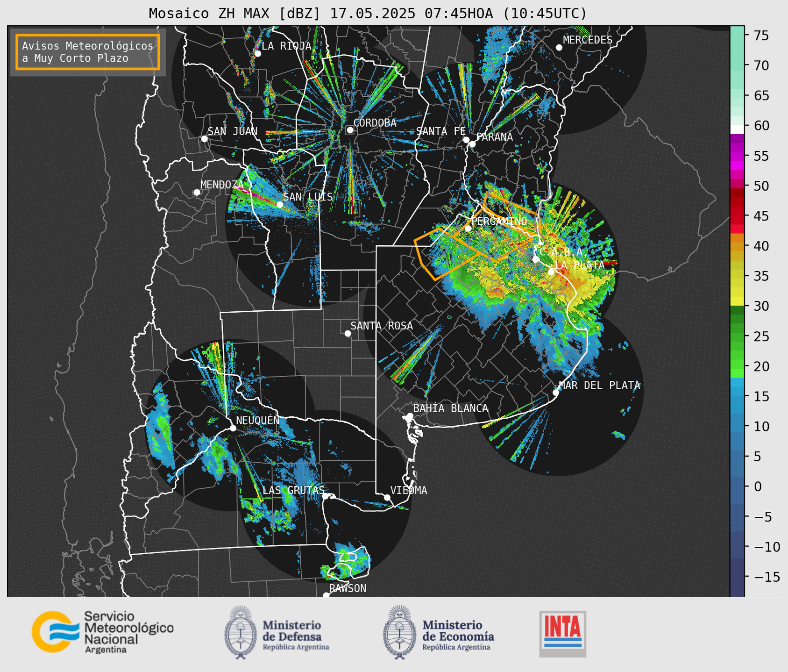788x672 pixels.
Task: Click the INTA logo
Action: pyautogui.click(x=562, y=634)
